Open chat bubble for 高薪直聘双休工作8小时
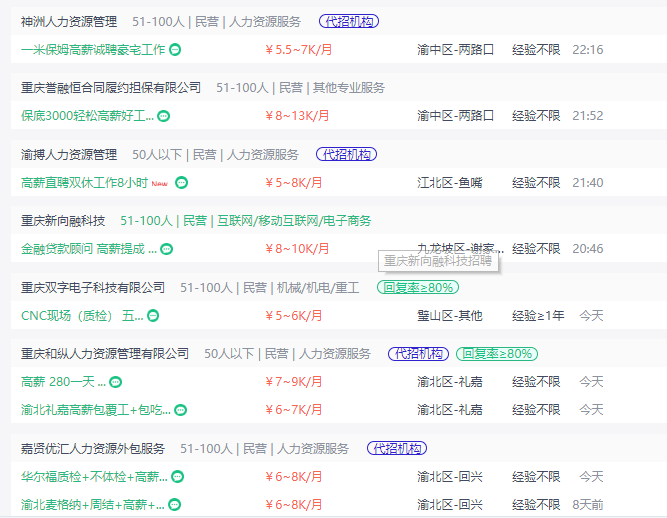 pos(182,183)
